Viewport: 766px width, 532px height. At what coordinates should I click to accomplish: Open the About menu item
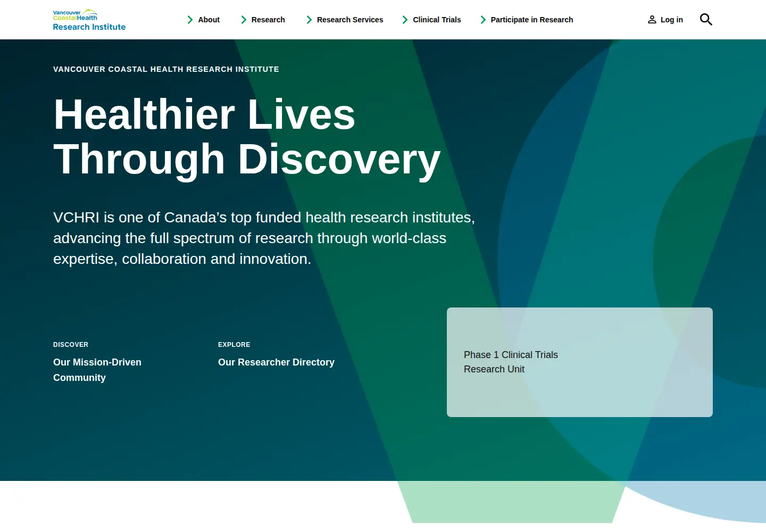pyautogui.click(x=209, y=20)
